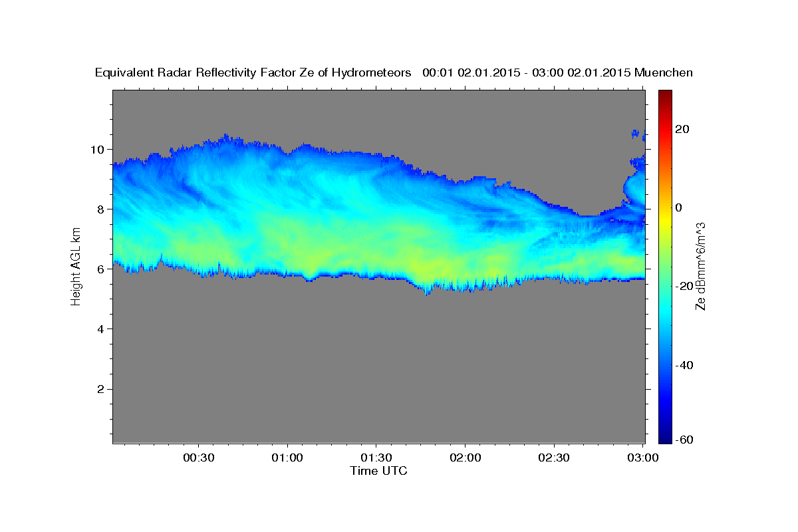The height and width of the screenshot is (532, 798).
Task: Click the yellow band of the colorbar
Action: [x=666, y=219]
